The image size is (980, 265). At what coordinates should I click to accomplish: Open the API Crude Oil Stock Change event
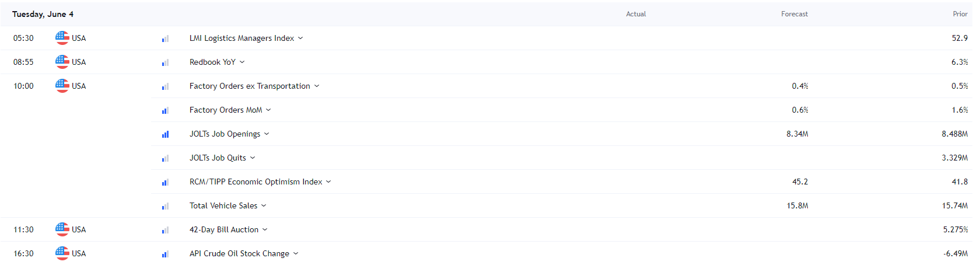tap(239, 253)
